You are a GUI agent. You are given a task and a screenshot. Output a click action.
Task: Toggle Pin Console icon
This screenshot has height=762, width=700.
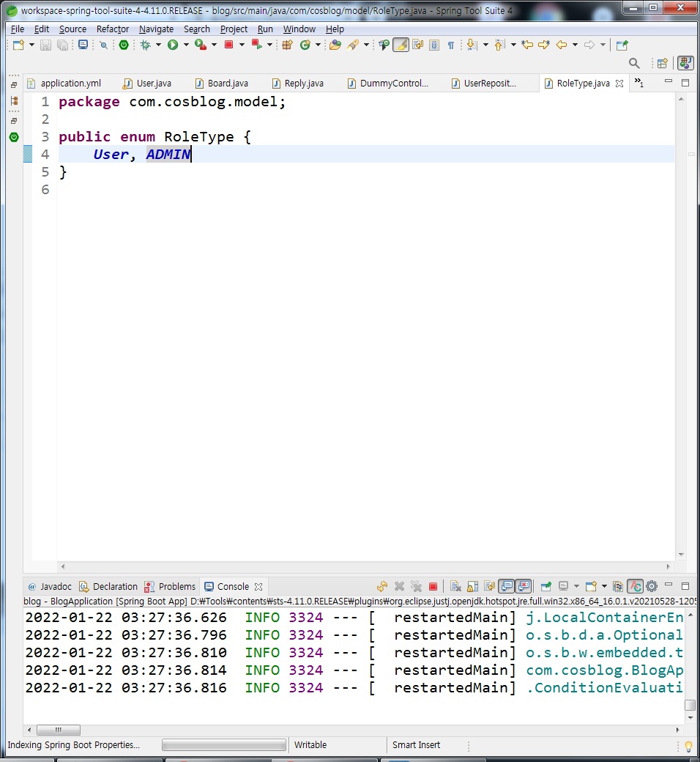pyautogui.click(x=546, y=587)
